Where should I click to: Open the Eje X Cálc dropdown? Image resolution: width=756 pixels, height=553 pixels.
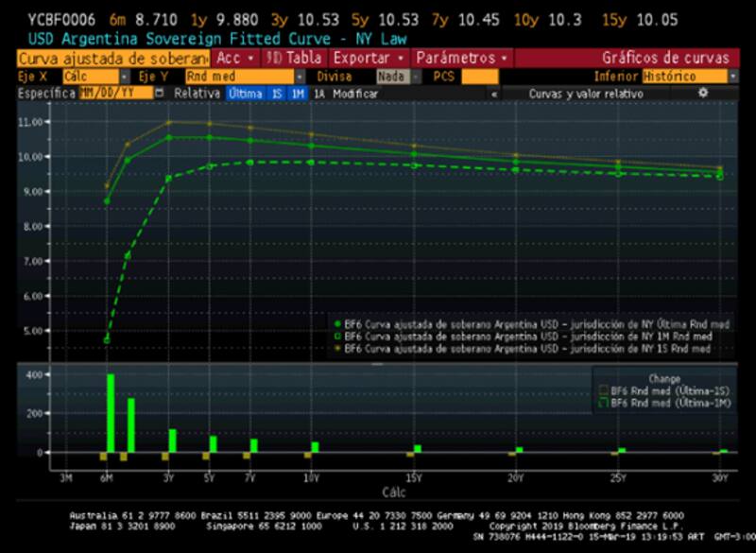coord(94,76)
